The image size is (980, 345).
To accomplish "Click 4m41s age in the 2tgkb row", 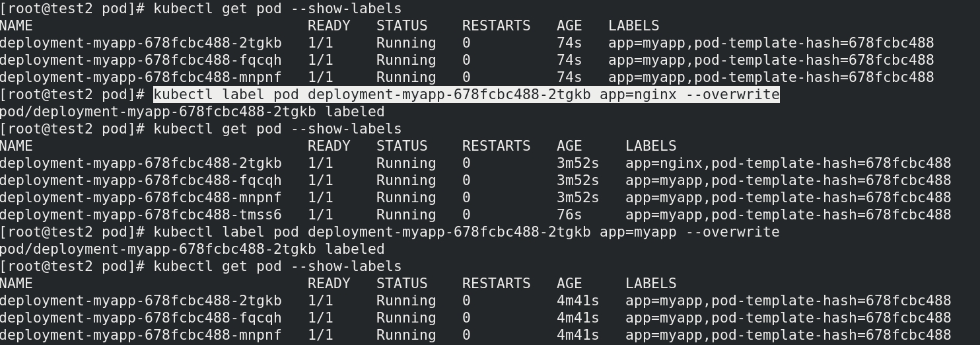I will click(x=578, y=301).
